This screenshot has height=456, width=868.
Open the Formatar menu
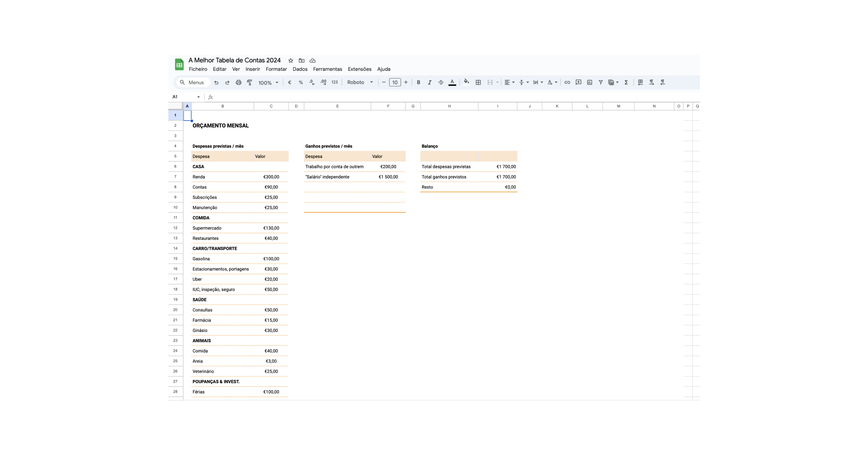coord(276,69)
